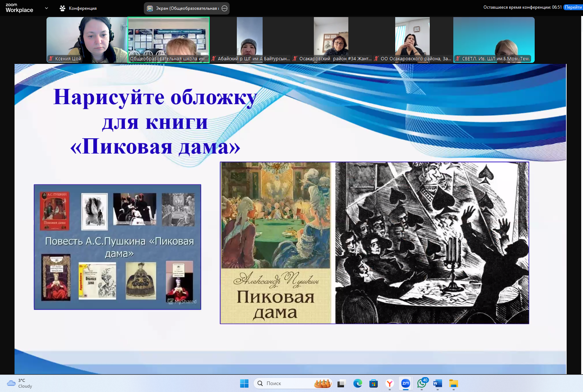
Task: Open Microsoft Store from the taskbar
Action: pos(373,383)
